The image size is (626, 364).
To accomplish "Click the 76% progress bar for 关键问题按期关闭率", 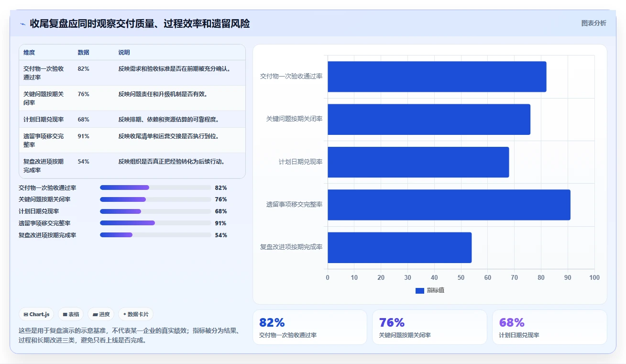I will click(155, 199).
